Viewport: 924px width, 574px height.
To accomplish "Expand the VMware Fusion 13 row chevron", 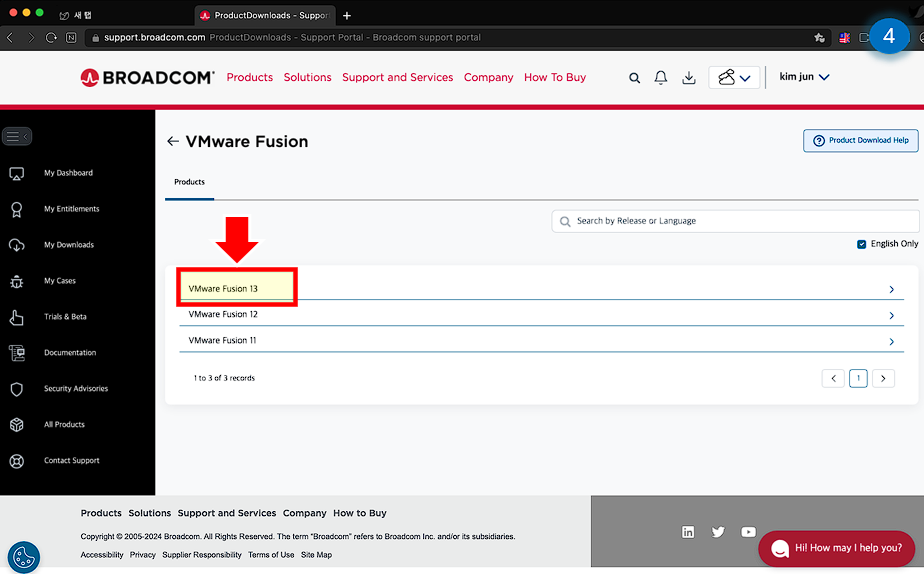I will click(x=892, y=289).
